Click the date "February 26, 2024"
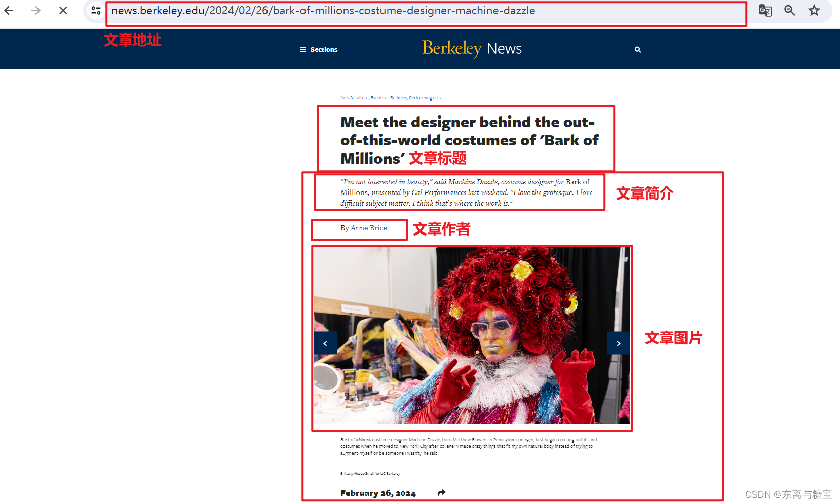 pyautogui.click(x=378, y=493)
